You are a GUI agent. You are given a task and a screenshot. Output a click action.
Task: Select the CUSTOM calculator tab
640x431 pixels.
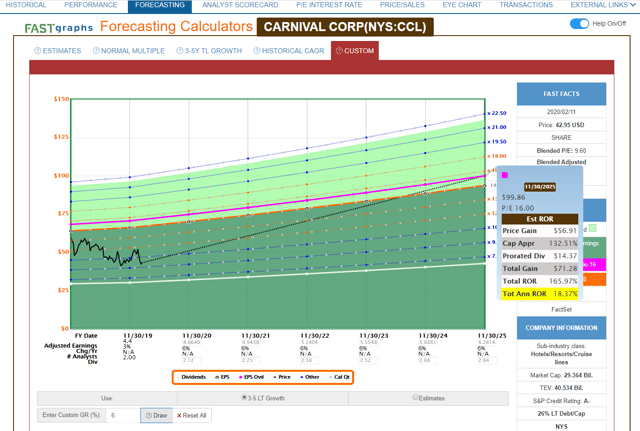[355, 51]
